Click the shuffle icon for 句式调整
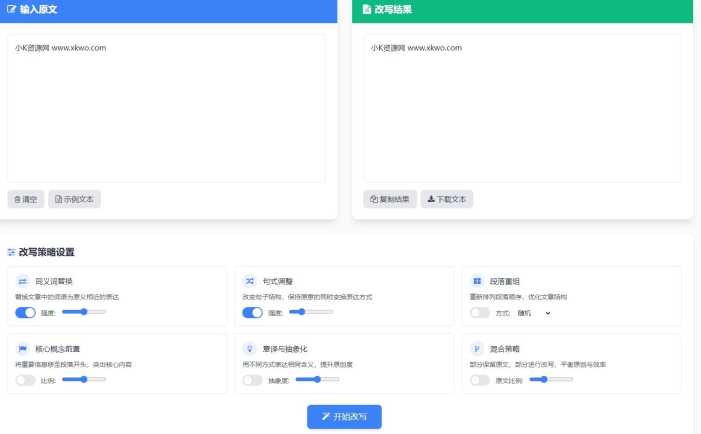This screenshot has width=701, height=434. [249, 281]
